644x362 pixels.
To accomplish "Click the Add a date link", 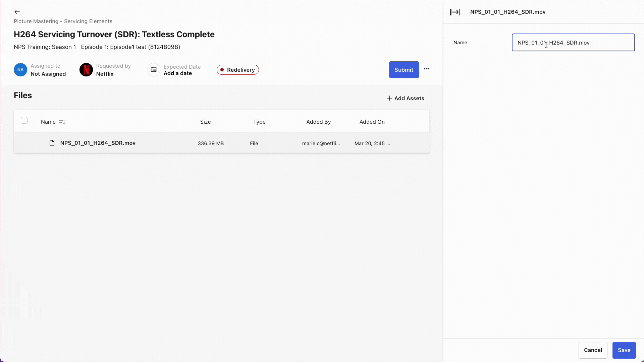I will (x=177, y=73).
